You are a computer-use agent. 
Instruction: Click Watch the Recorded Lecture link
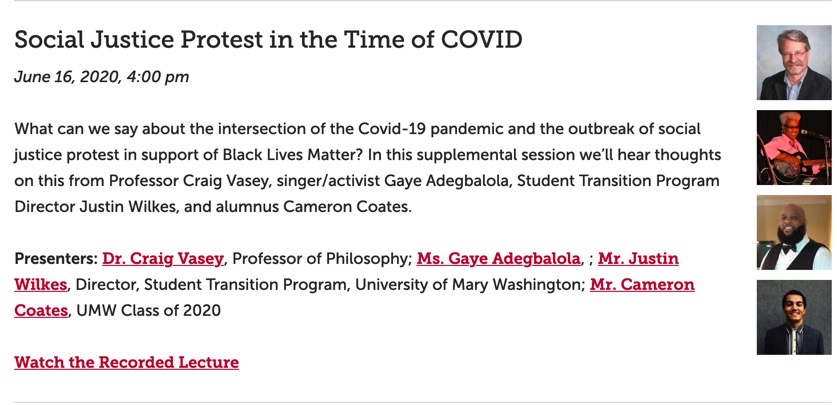126,362
